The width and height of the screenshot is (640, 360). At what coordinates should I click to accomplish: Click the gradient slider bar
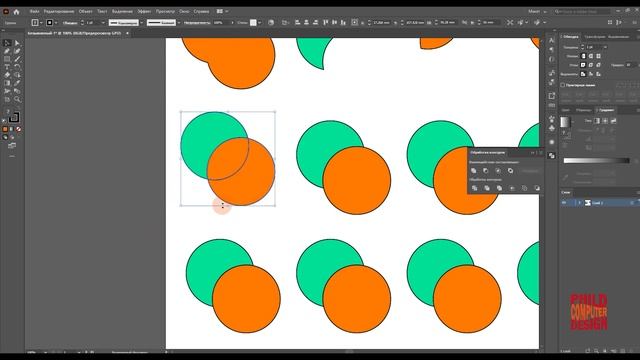[x=596, y=161]
